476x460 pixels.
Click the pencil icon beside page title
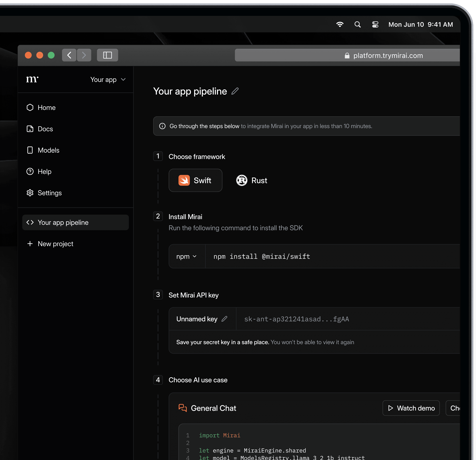[235, 91]
